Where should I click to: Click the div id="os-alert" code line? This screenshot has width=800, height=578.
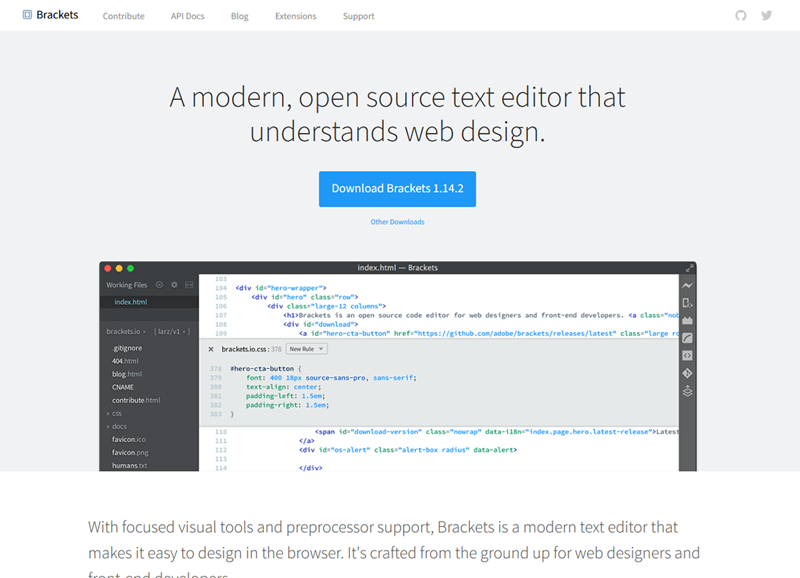click(x=408, y=450)
